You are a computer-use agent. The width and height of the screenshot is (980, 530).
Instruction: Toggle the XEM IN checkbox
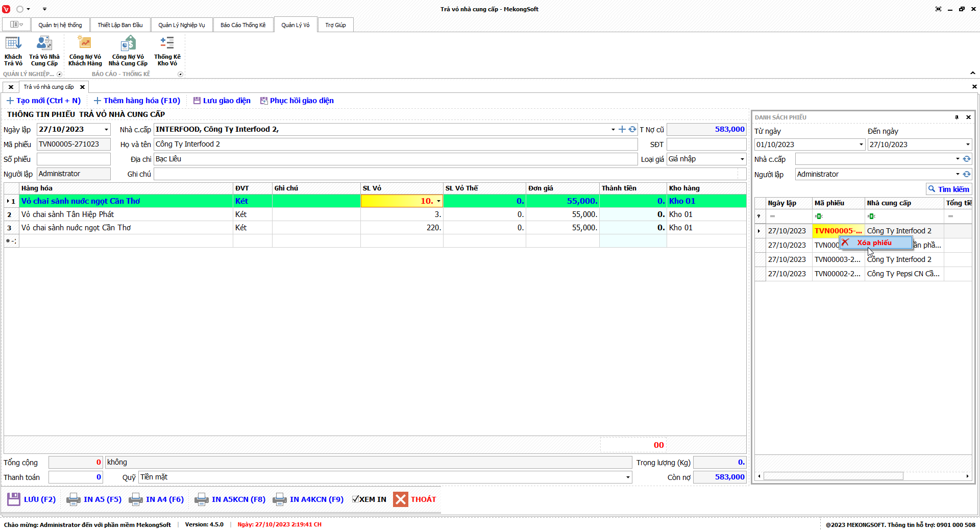tap(355, 499)
